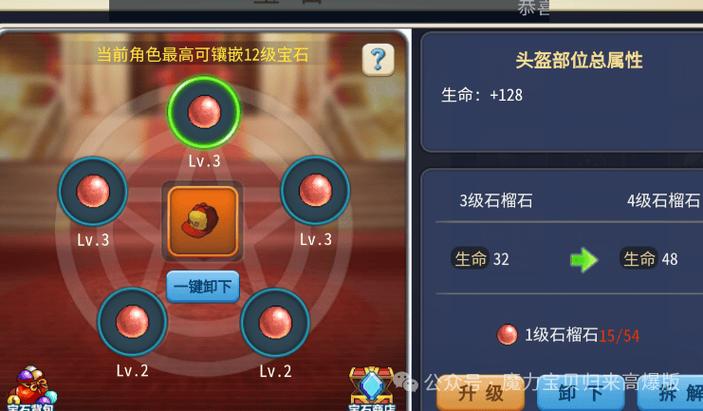Click the 头盔部位总属性 header
The width and height of the screenshot is (703, 411).
pos(579,60)
